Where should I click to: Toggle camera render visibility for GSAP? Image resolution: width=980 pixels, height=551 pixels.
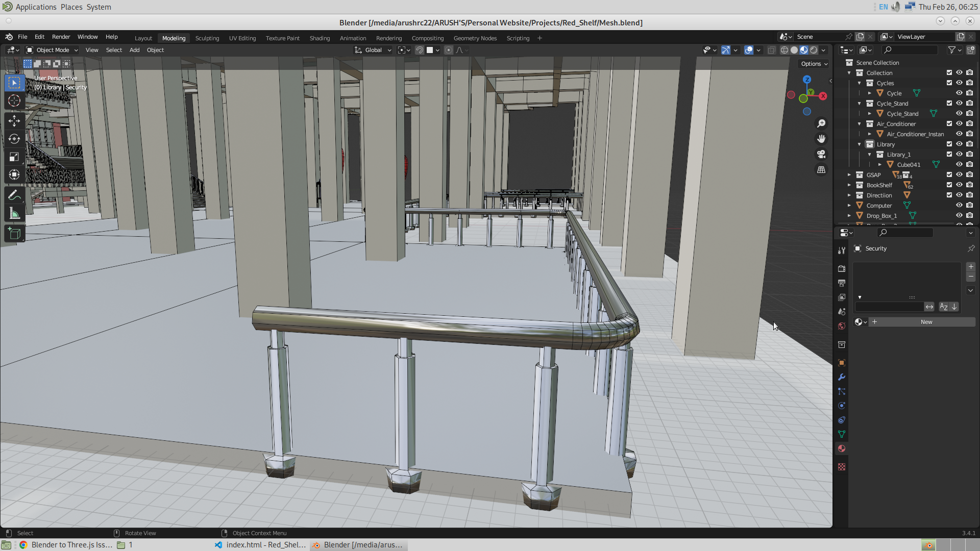969,174
